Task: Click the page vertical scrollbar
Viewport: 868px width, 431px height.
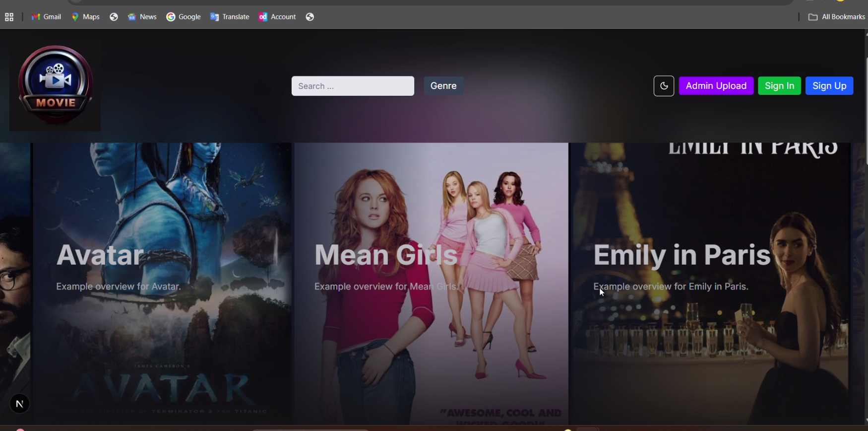Action: (866, 111)
